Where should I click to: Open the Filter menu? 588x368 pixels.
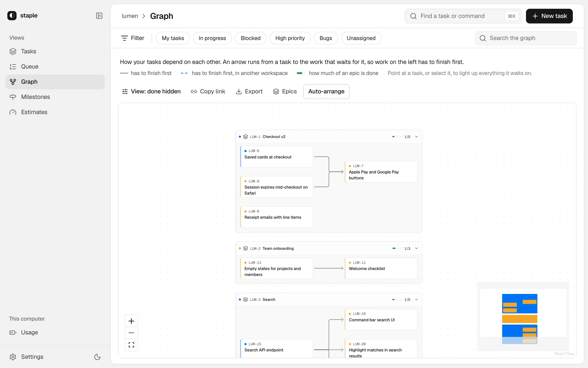(x=133, y=38)
